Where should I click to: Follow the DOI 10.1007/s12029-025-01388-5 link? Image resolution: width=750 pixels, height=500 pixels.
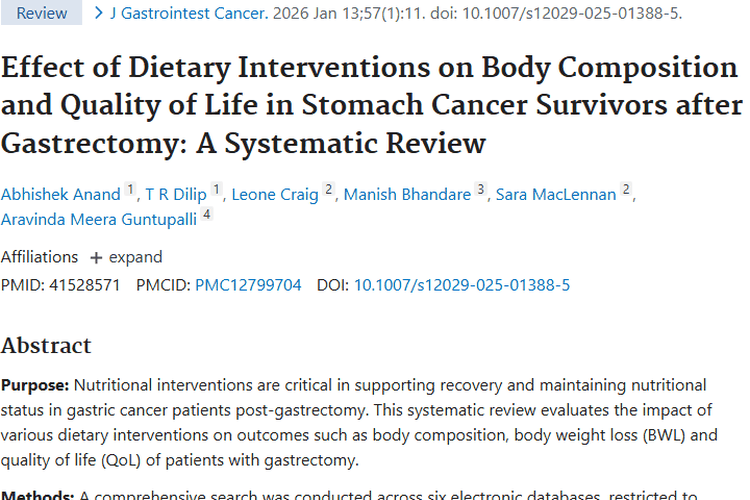tap(462, 285)
